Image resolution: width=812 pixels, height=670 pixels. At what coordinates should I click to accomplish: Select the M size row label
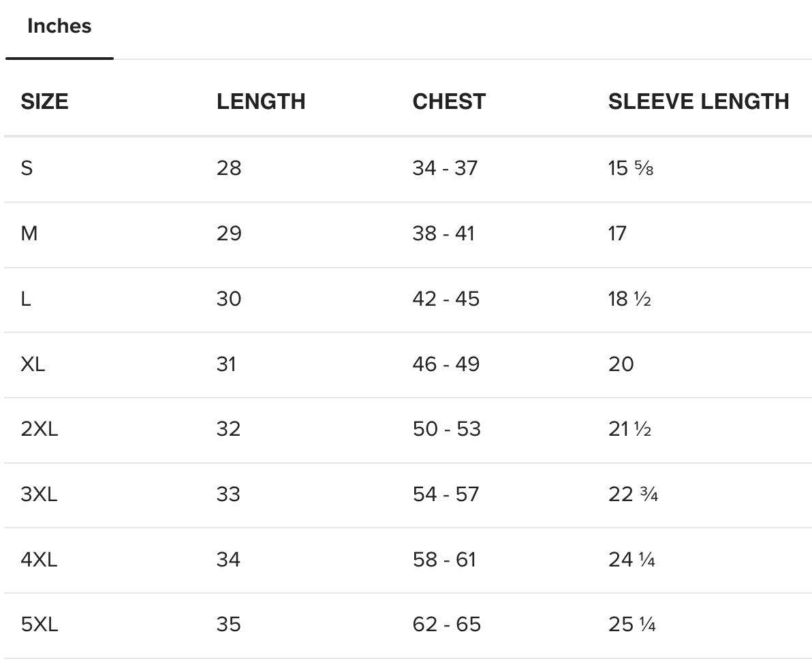(x=29, y=234)
